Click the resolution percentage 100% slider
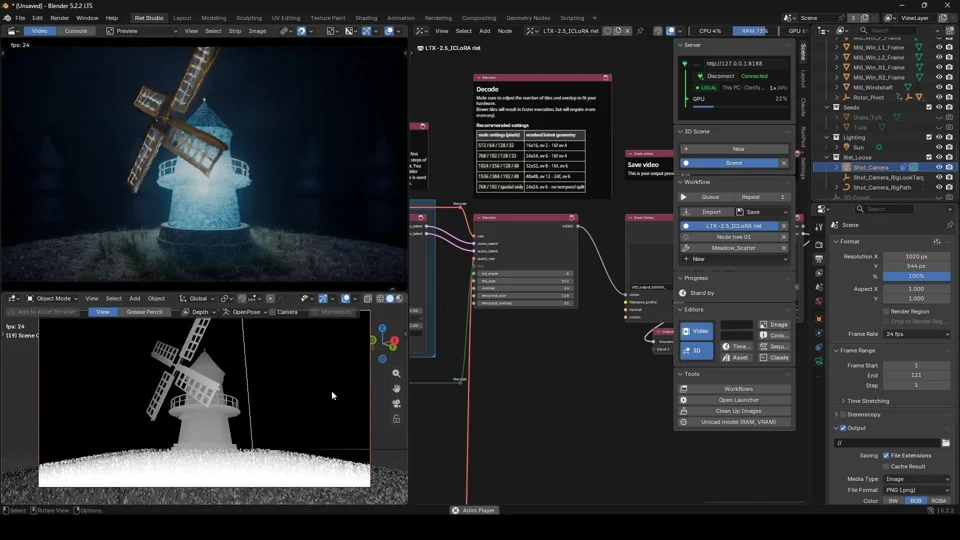Viewport: 960px width, 540px height. click(x=917, y=276)
